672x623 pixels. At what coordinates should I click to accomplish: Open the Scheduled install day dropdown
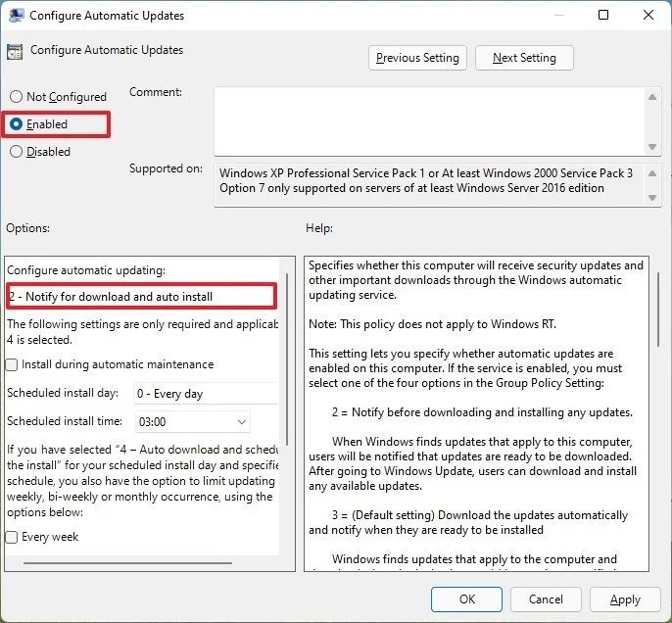pyautogui.click(x=206, y=394)
